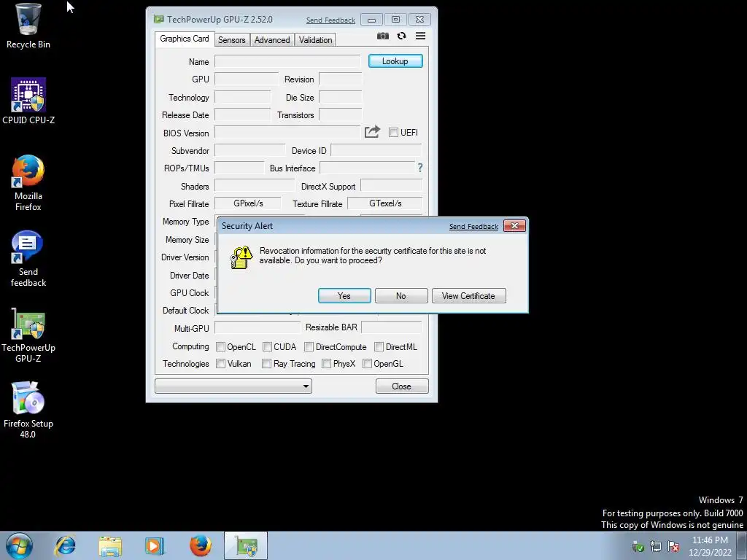Image resolution: width=747 pixels, height=560 pixels.
Task: Click the Multi-GPU field
Action: [x=258, y=327]
